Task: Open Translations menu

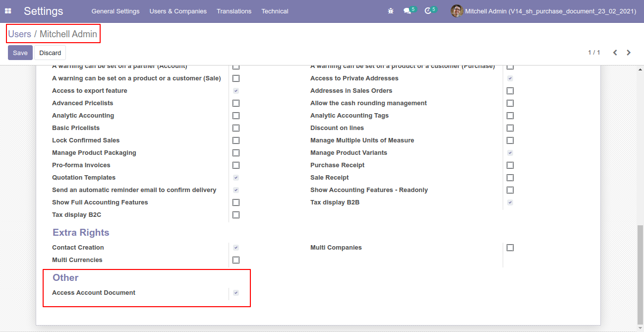Action: (x=234, y=11)
